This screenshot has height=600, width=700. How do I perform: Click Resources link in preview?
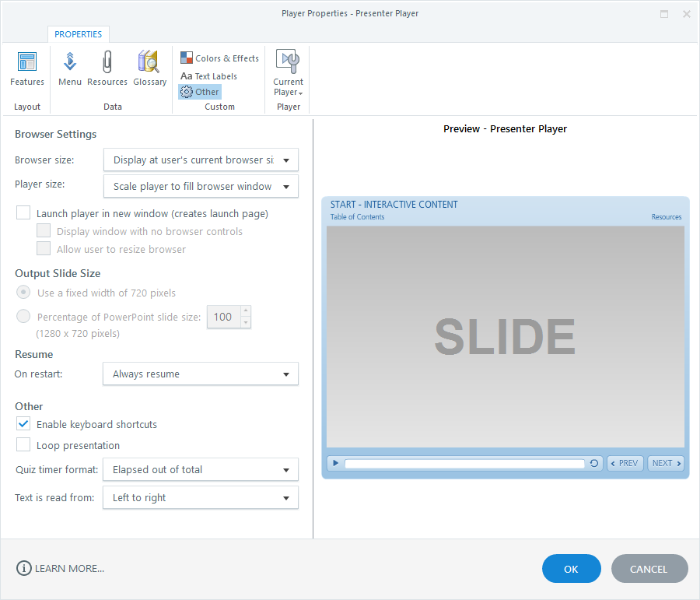pyautogui.click(x=666, y=216)
